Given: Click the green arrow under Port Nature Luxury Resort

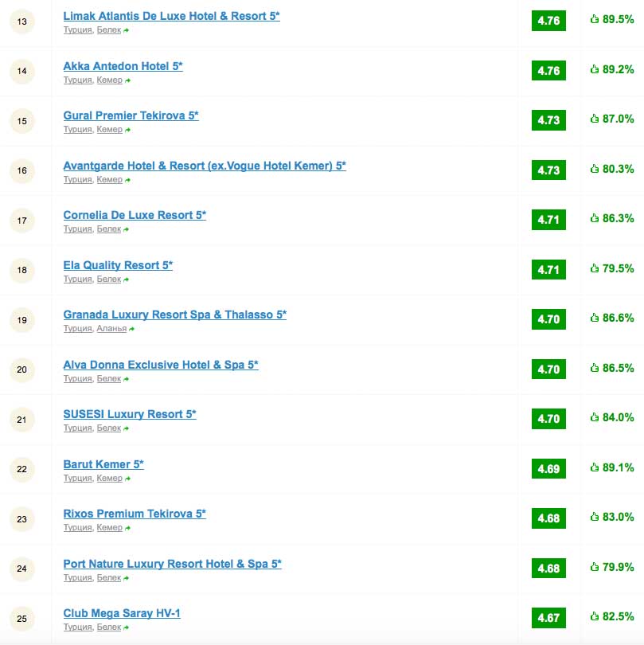Looking at the screenshot, I should 126,578.
